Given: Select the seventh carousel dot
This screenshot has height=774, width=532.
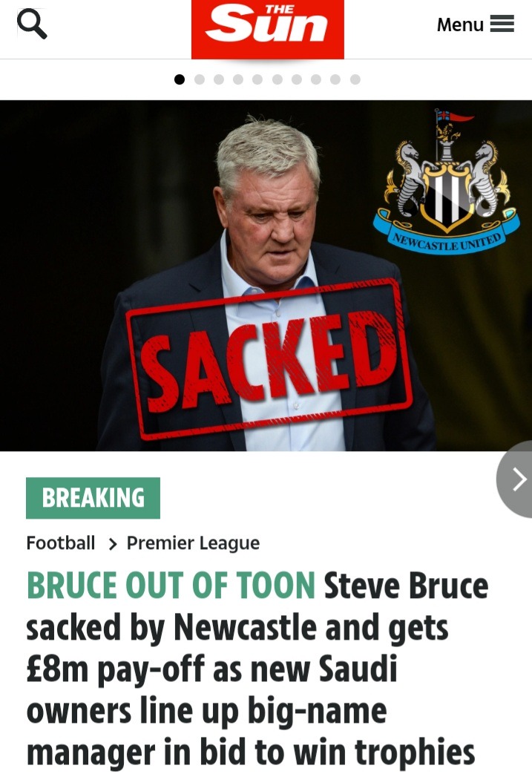Looking at the screenshot, I should 297,79.
